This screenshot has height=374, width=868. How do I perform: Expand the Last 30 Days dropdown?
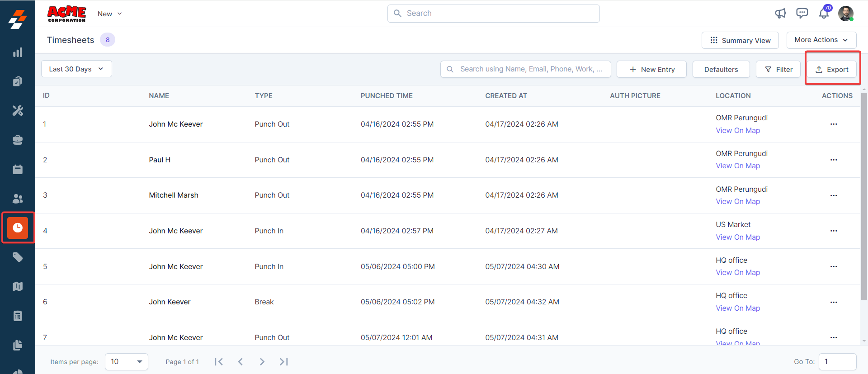(76, 69)
